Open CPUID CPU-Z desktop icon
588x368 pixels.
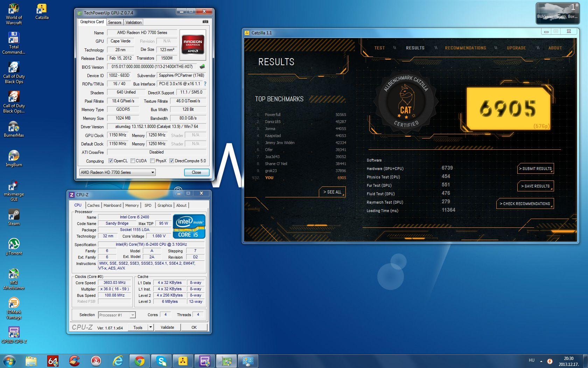[x=14, y=335]
